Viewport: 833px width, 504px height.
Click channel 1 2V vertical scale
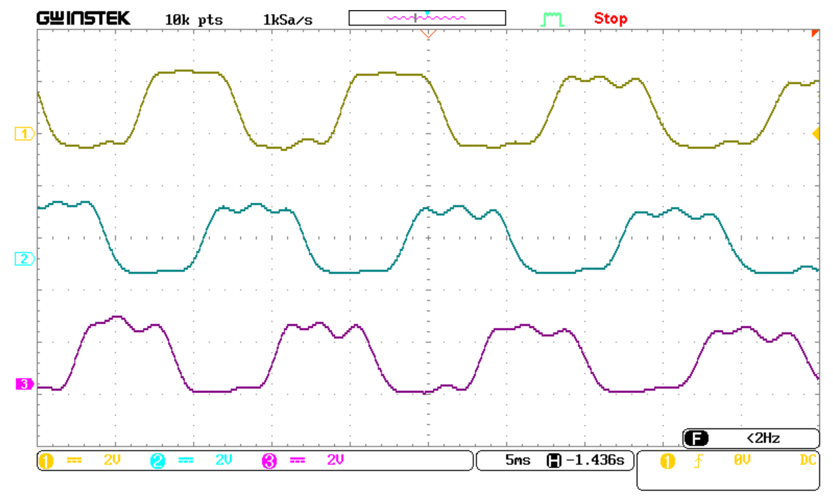click(x=112, y=460)
